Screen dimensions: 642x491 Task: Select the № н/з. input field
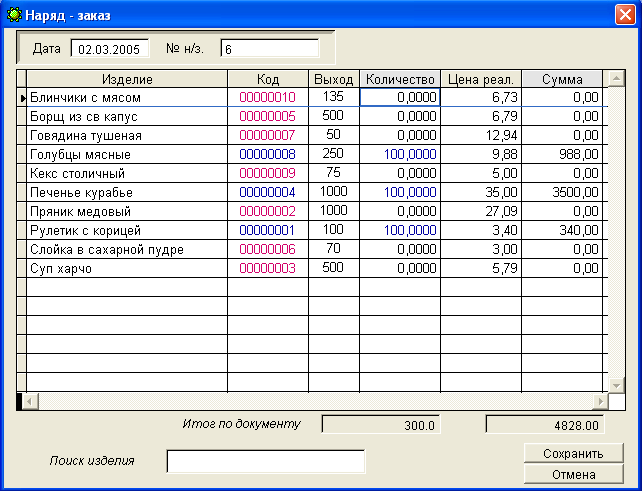tap(269, 48)
